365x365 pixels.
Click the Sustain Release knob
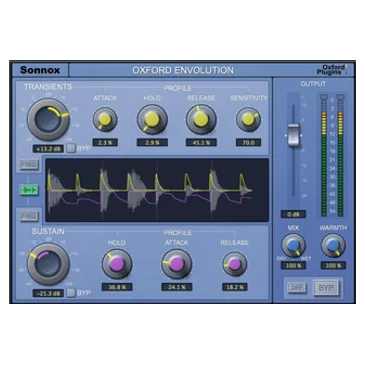(235, 264)
